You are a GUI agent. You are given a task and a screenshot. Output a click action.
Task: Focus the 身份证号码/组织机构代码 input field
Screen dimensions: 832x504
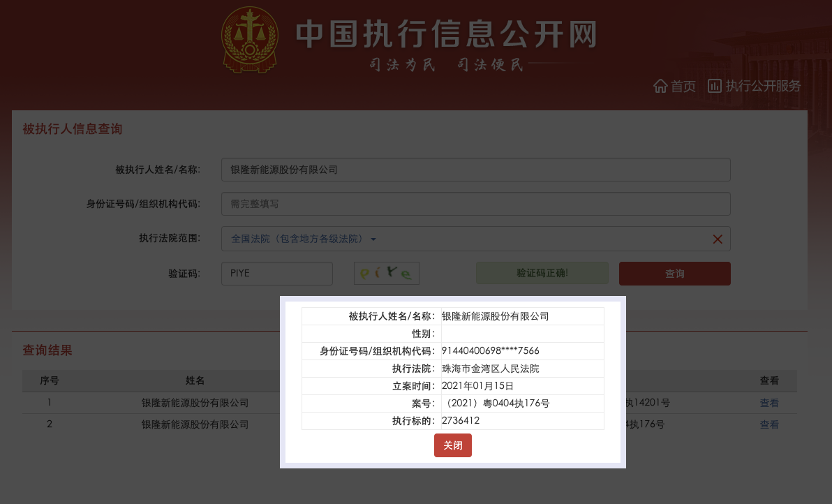pyautogui.click(x=475, y=204)
